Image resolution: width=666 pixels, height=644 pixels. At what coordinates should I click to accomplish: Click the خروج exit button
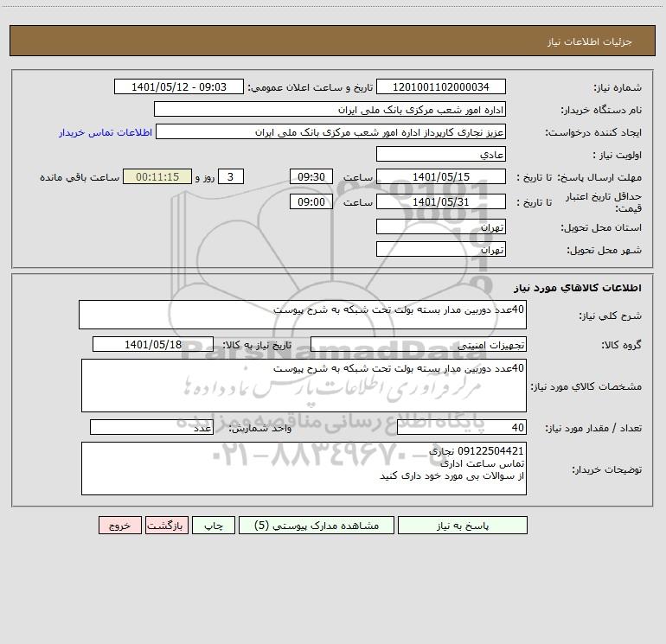[119, 525]
